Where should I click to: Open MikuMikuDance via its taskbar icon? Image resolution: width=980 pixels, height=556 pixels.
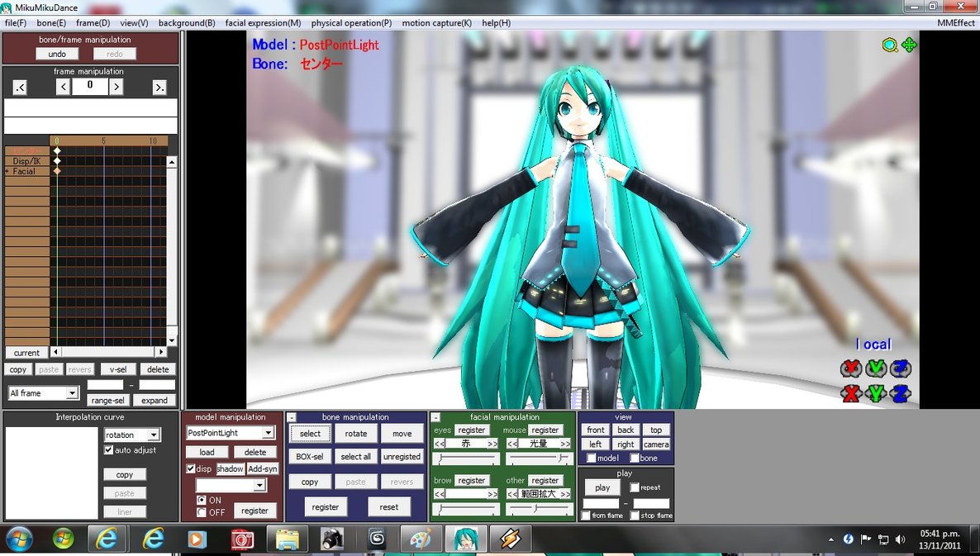(466, 538)
